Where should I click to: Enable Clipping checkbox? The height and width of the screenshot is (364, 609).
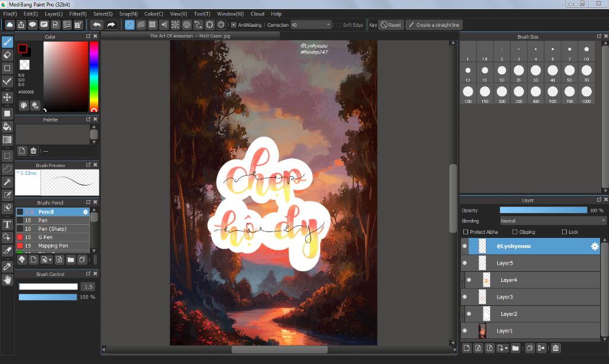coord(514,232)
